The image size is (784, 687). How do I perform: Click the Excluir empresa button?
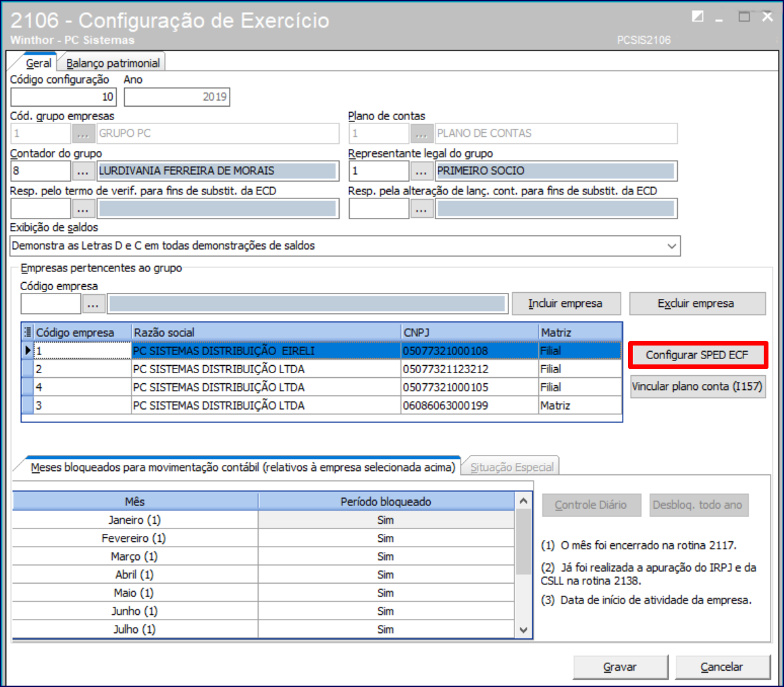(x=697, y=304)
